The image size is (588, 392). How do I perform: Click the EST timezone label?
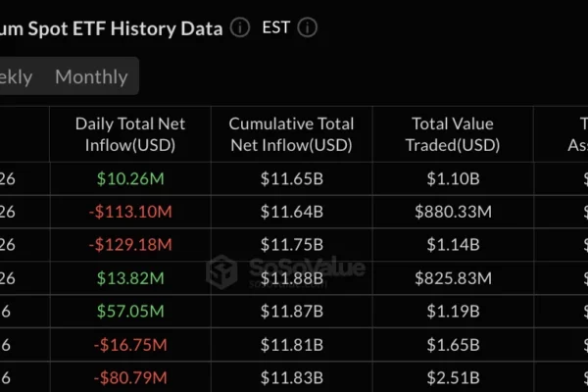coord(276,27)
